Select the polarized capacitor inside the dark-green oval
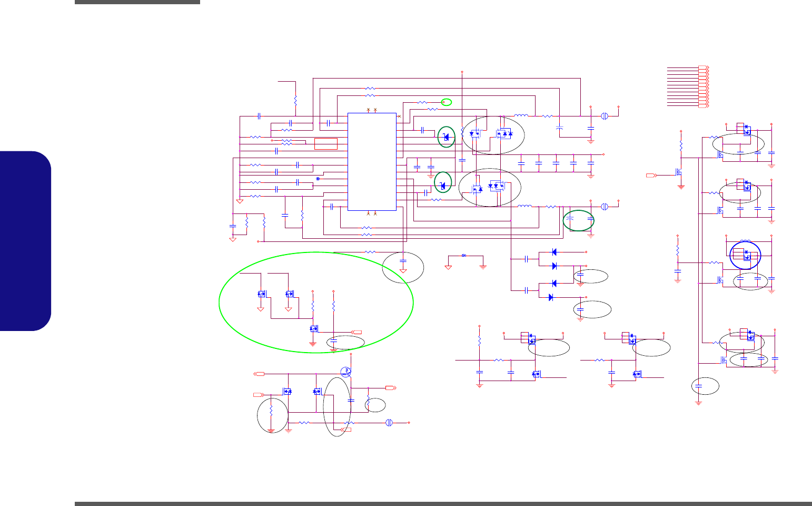Screen dimensions: 812x506 (569, 217)
